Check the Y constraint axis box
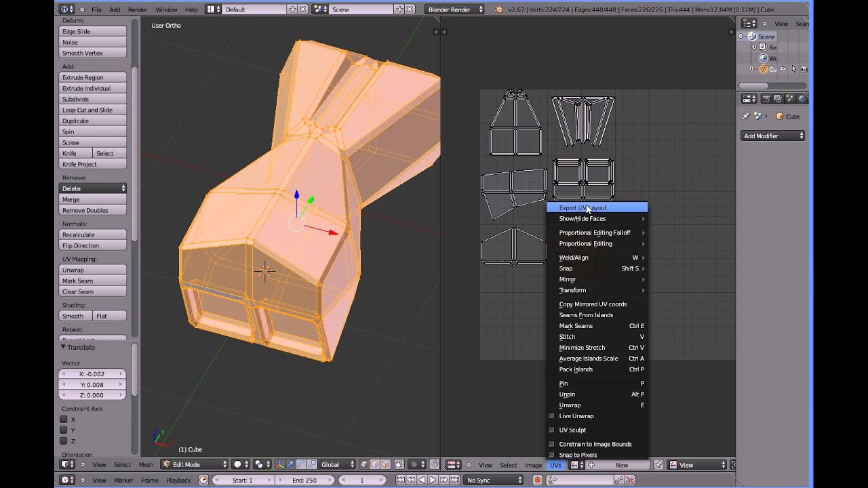The image size is (868, 488). coord(64,430)
